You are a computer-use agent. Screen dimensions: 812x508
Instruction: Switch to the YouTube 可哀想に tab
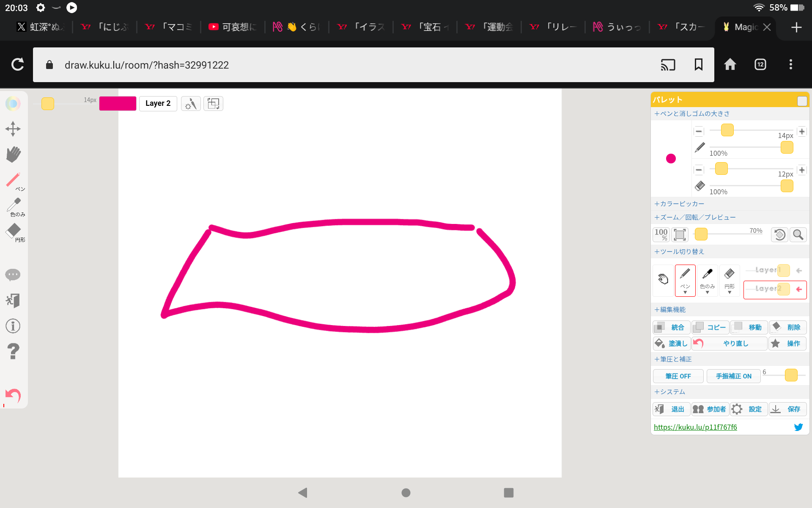click(x=233, y=27)
